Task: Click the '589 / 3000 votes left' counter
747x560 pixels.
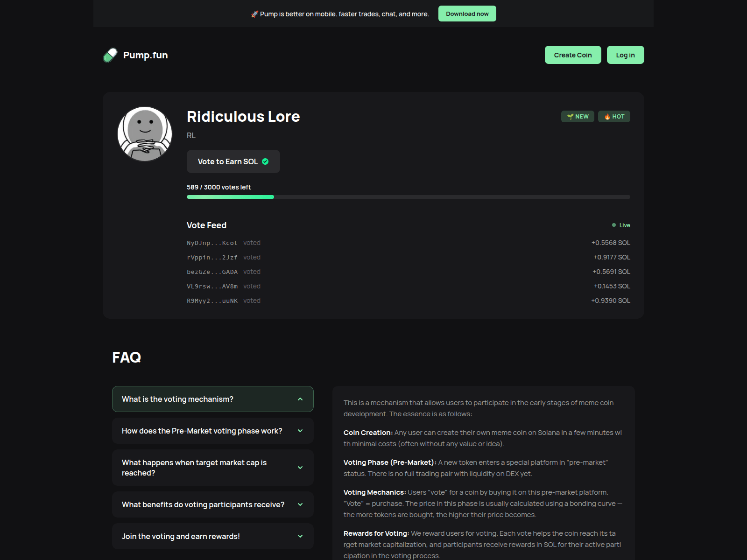Action: point(219,187)
